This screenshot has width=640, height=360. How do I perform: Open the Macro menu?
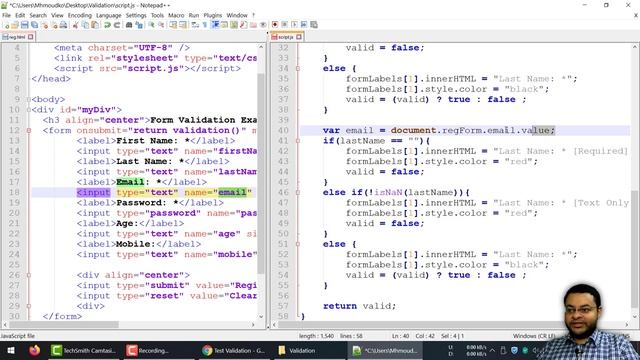176,15
